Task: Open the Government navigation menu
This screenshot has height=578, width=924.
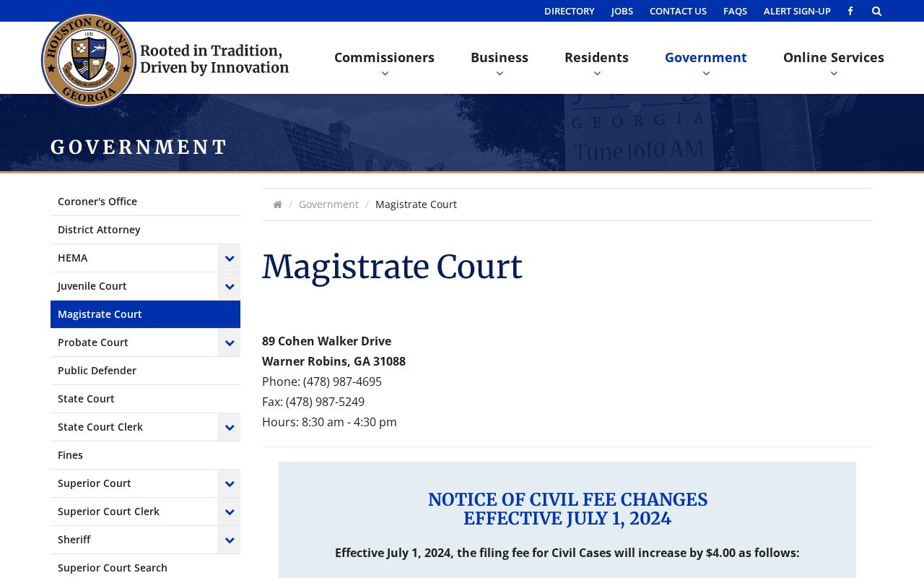Action: (706, 58)
